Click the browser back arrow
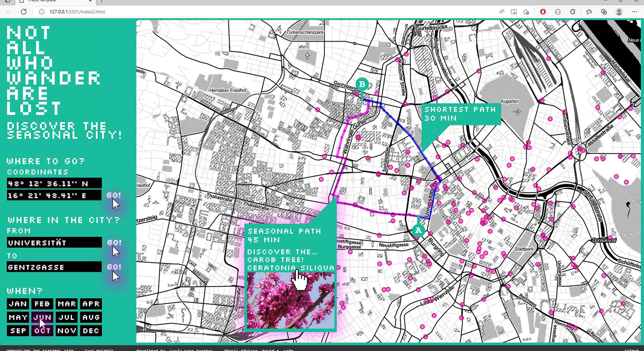The image size is (644, 351). click(x=9, y=12)
